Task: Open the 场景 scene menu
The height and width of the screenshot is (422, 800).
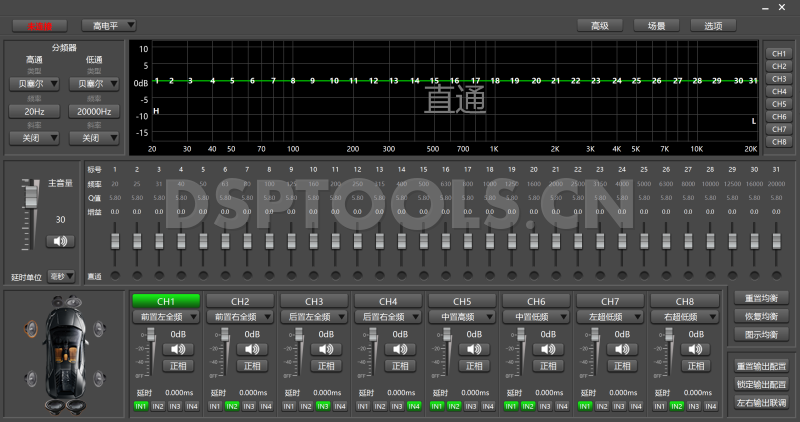Action: (656, 25)
